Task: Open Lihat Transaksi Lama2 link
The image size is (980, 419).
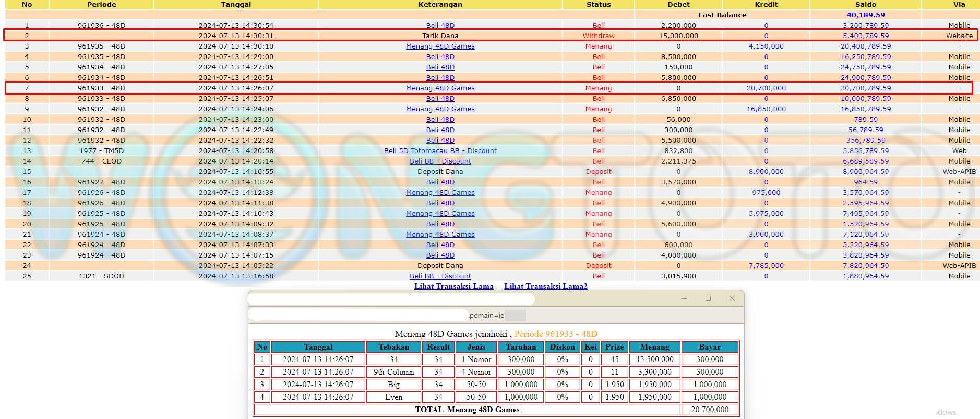Action: [x=545, y=286]
